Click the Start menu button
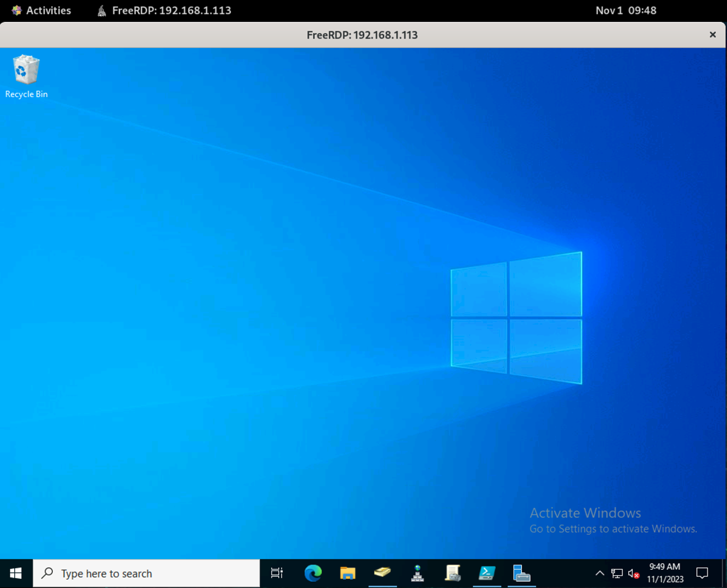This screenshot has width=727, height=588. pos(16,573)
